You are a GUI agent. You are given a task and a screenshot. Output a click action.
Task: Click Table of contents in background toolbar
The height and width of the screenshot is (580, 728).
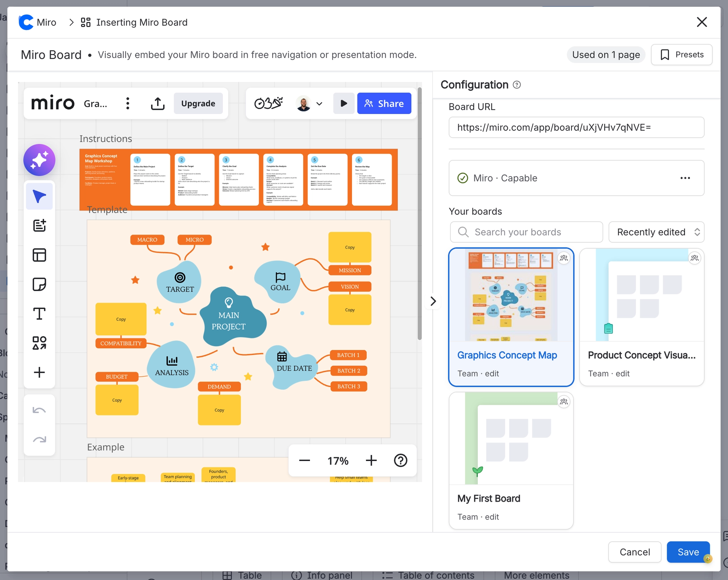(428, 575)
